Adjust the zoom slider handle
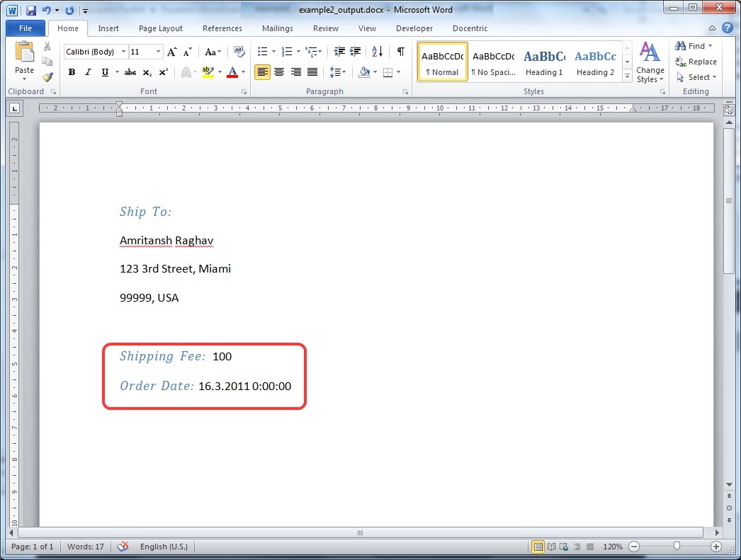741x560 pixels. pyautogui.click(x=677, y=547)
